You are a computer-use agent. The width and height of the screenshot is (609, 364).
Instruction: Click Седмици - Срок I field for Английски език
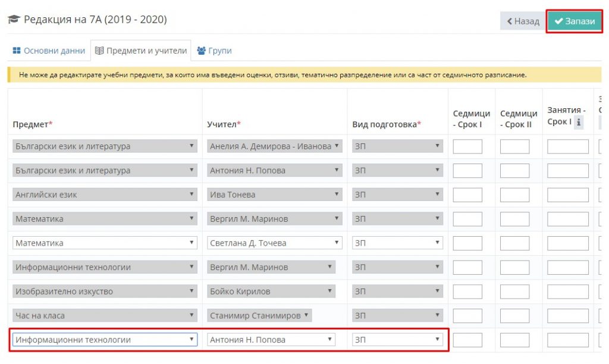click(467, 194)
